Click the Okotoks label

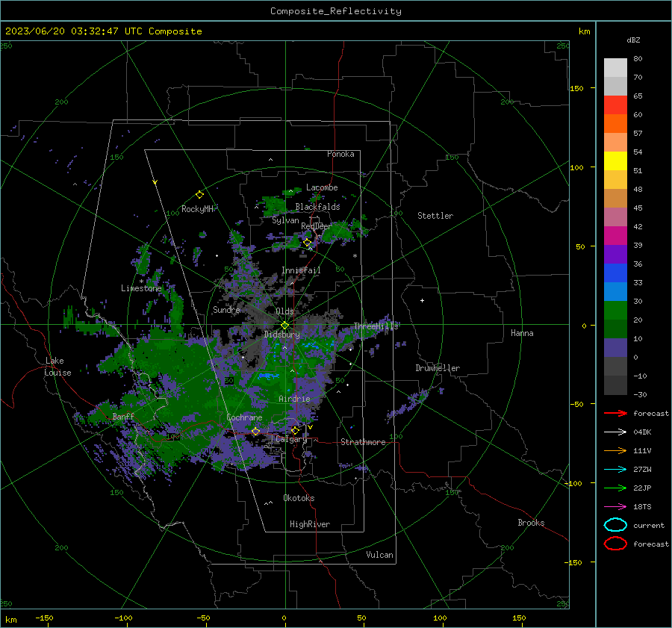(x=299, y=498)
